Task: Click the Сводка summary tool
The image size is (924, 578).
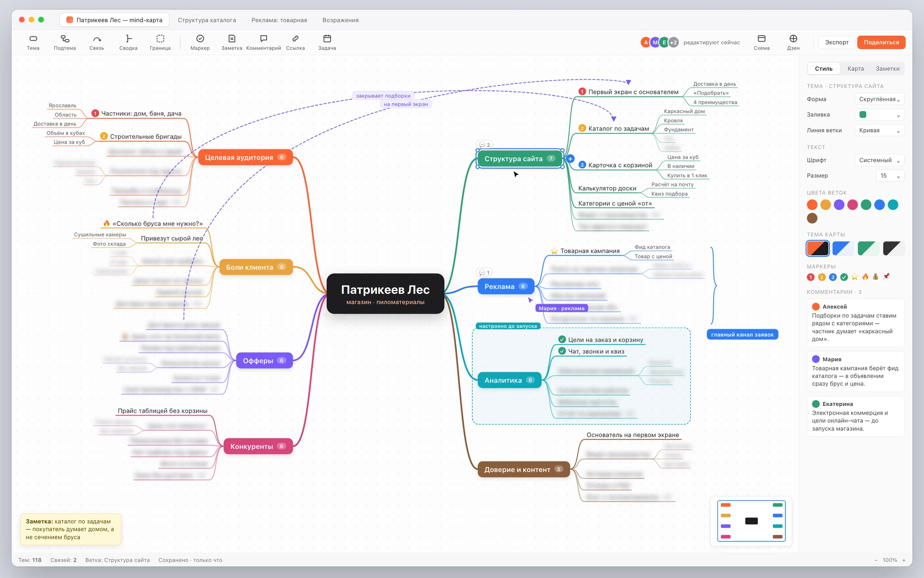Action: coord(128,42)
